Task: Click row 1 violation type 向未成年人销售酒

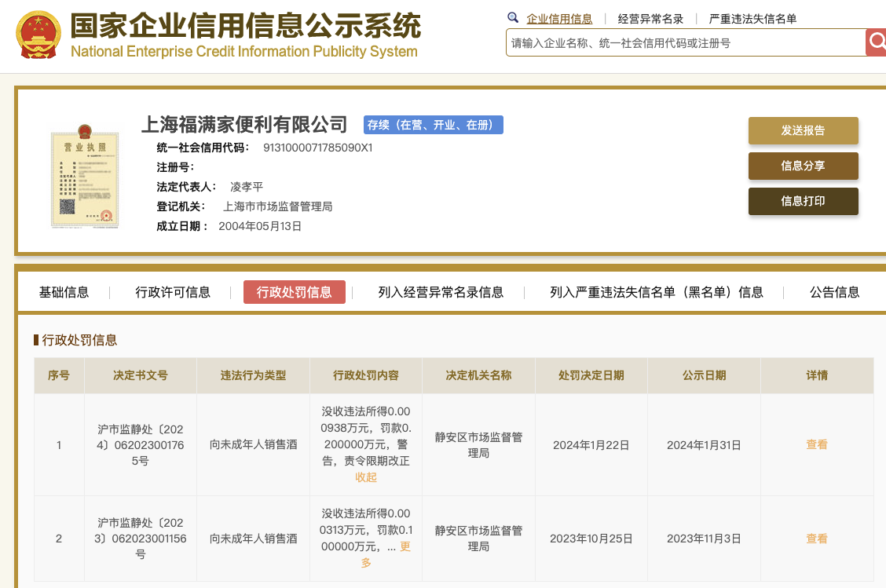Action: click(253, 444)
